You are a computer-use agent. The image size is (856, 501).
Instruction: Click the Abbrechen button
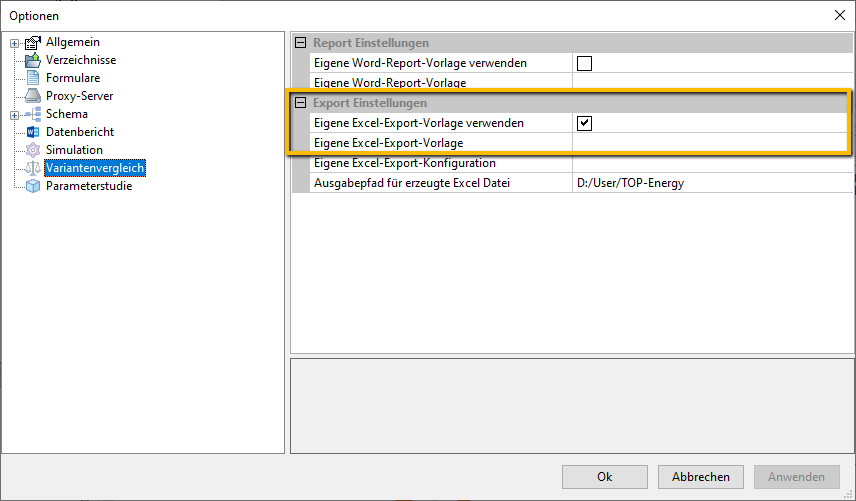pos(700,477)
